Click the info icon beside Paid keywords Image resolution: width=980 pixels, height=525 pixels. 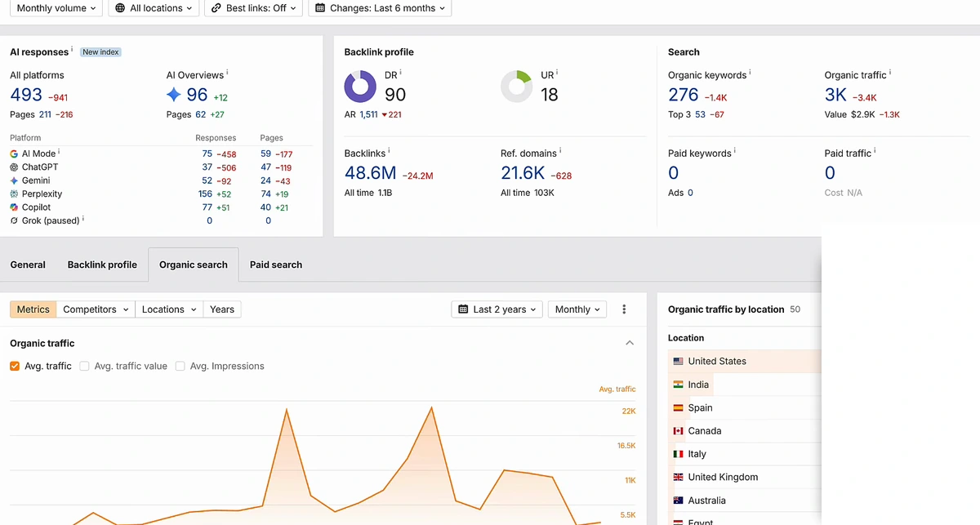[x=735, y=150]
